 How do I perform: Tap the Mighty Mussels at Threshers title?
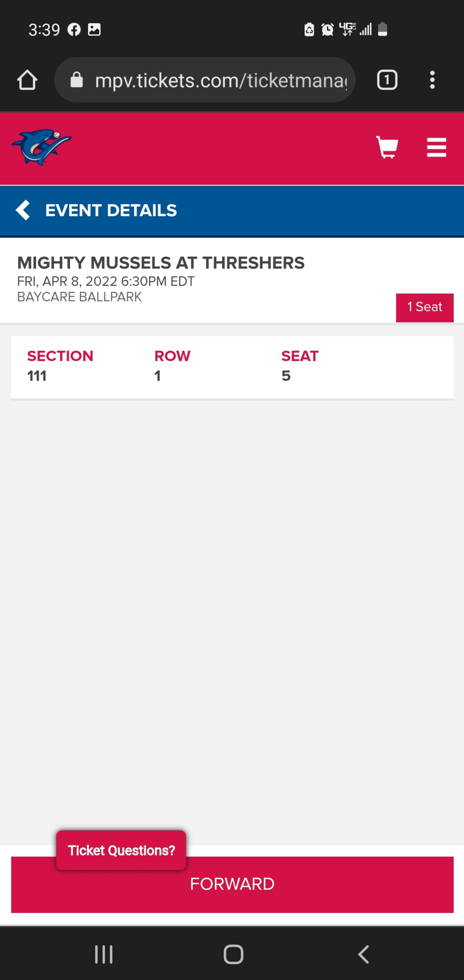[x=161, y=263]
